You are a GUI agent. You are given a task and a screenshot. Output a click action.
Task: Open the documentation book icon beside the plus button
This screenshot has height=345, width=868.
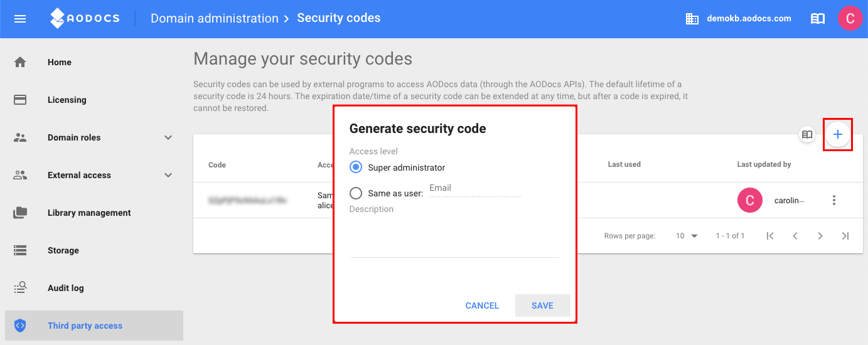(x=807, y=134)
